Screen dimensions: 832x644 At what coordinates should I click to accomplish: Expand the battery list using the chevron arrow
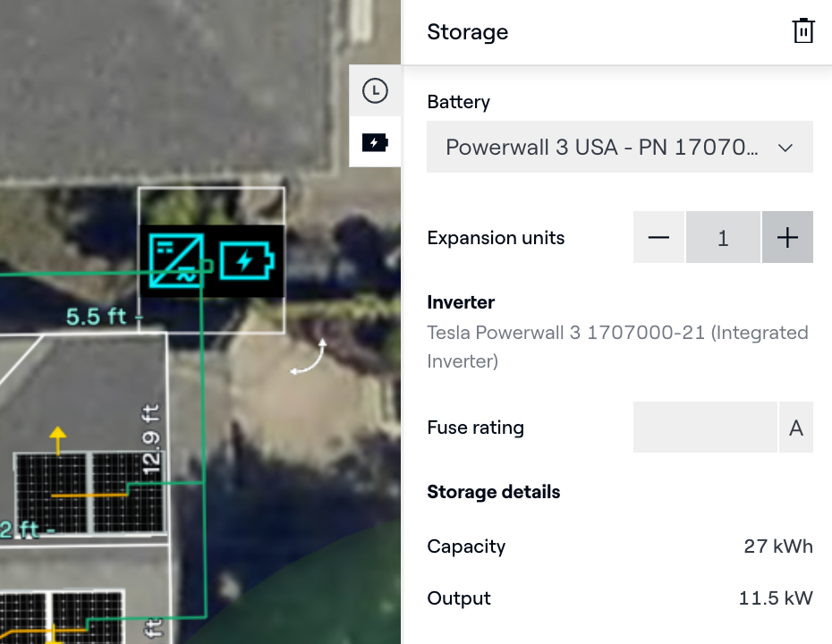pyautogui.click(x=785, y=148)
